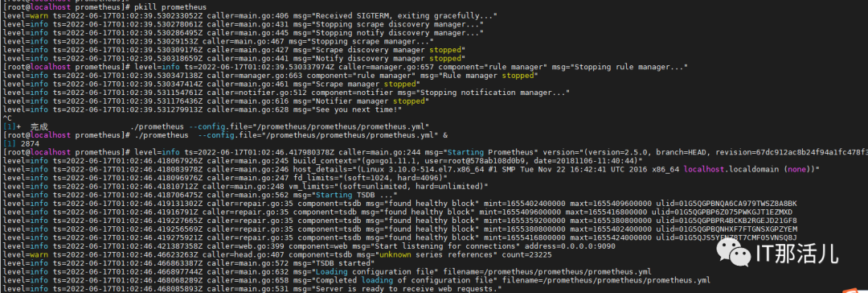Image resolution: width=868 pixels, height=293 pixels.
Task: Select the 'Starting Prometheus' message
Action: click(492, 152)
